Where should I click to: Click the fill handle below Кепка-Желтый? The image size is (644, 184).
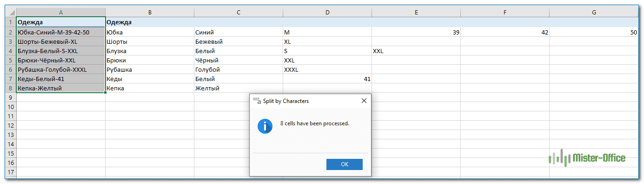106,93
